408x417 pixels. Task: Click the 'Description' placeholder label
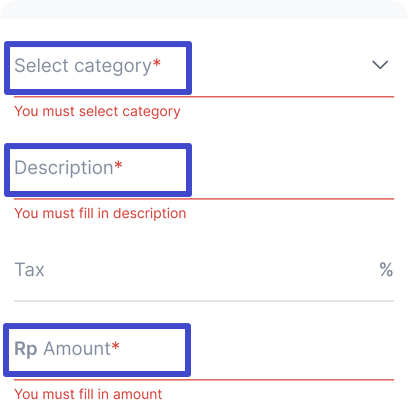(x=64, y=168)
